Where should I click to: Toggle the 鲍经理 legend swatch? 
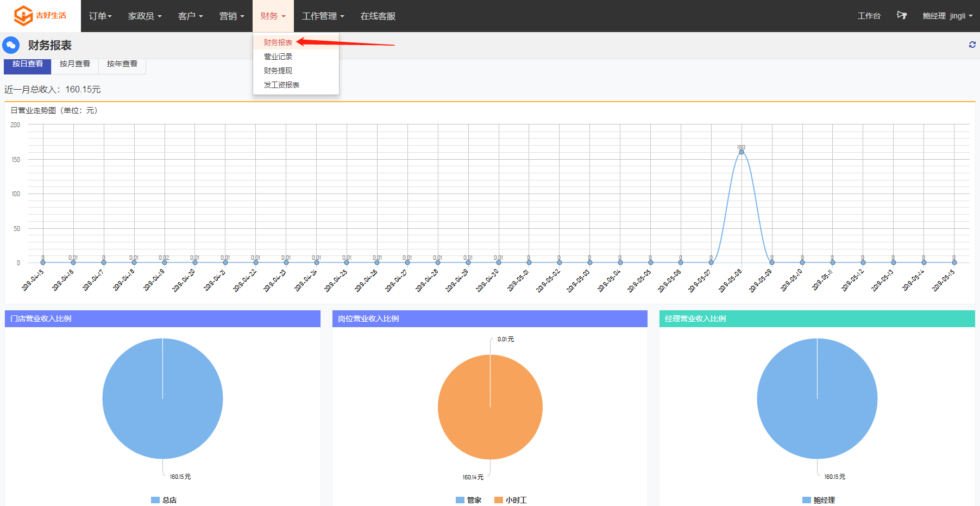tap(807, 500)
